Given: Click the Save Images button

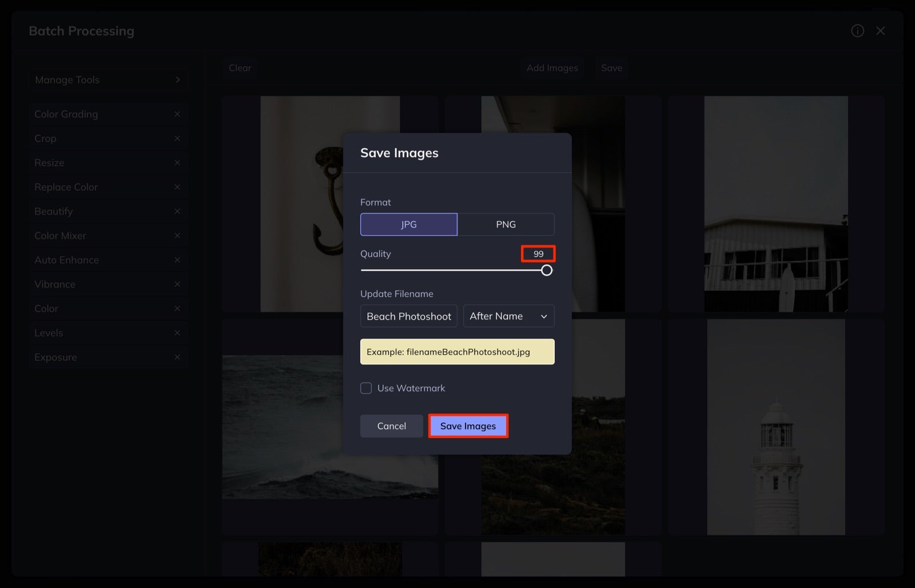Looking at the screenshot, I should (x=468, y=426).
